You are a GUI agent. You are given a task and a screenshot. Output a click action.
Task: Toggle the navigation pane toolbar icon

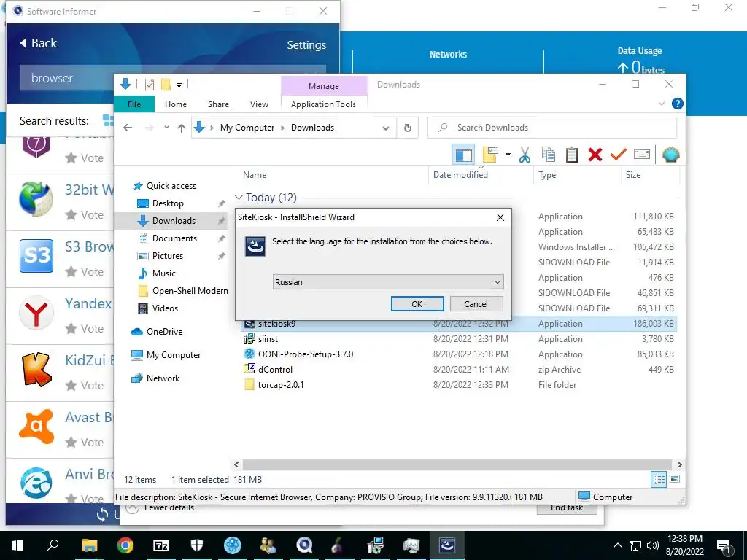pyautogui.click(x=463, y=155)
